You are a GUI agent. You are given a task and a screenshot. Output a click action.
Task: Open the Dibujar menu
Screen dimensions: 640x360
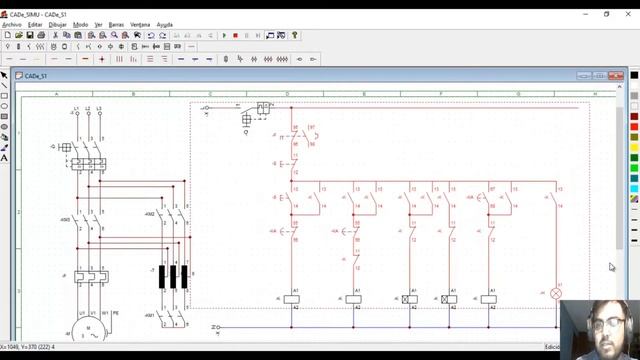[58, 25]
